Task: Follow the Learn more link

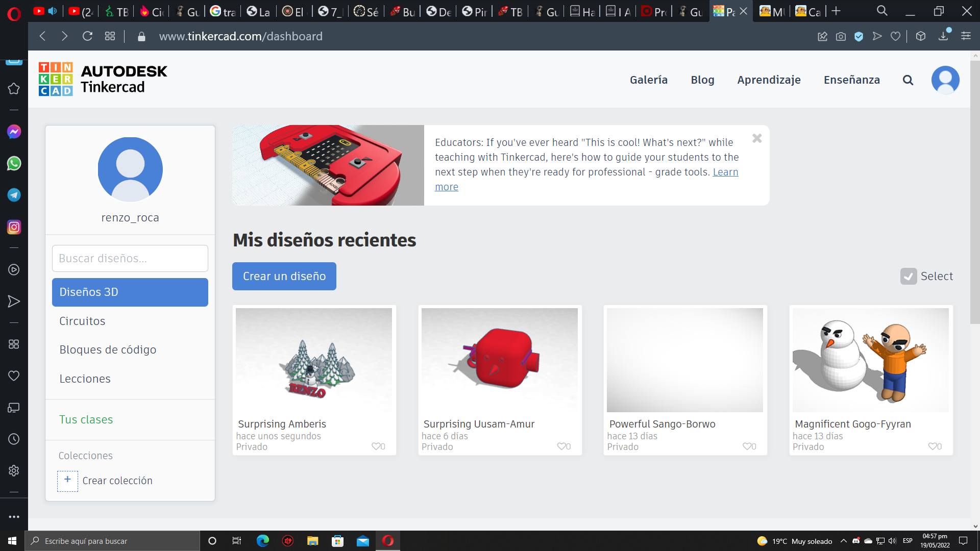Action: pyautogui.click(x=725, y=172)
